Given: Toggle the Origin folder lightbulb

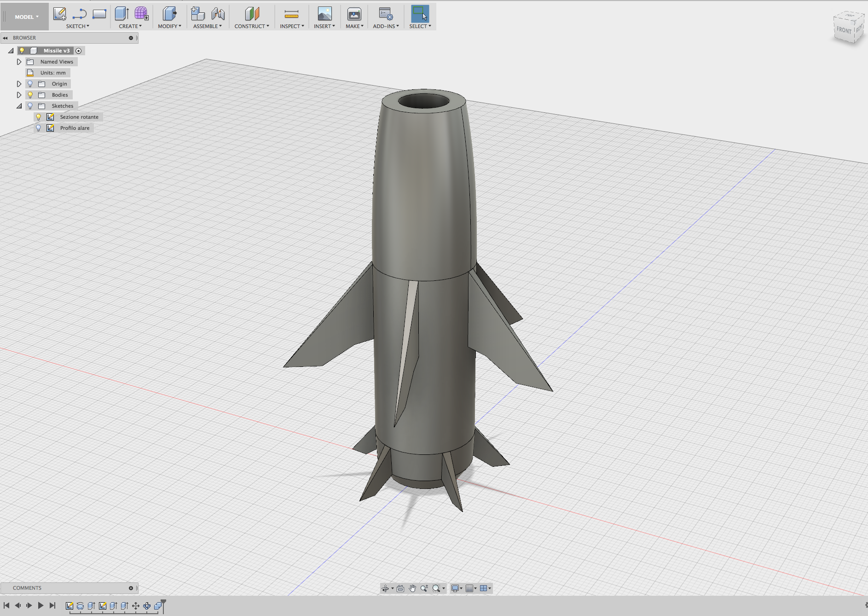Looking at the screenshot, I should 30,84.
